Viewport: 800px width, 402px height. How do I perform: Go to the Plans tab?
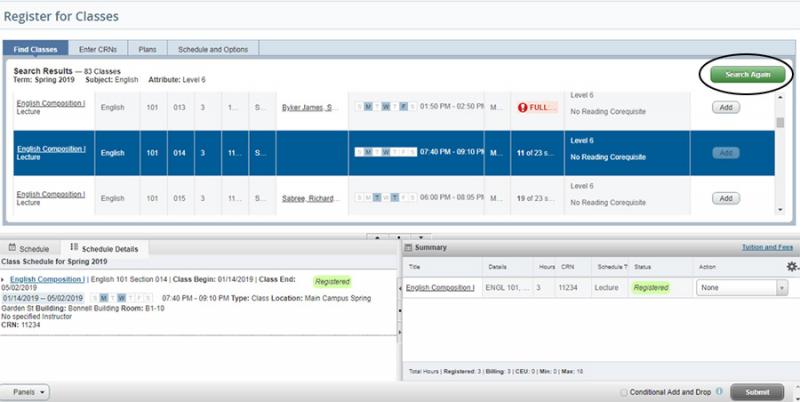point(146,48)
